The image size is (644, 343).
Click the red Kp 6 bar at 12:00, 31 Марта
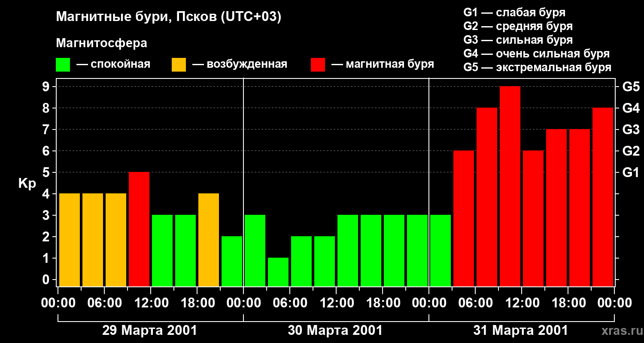[533, 218]
